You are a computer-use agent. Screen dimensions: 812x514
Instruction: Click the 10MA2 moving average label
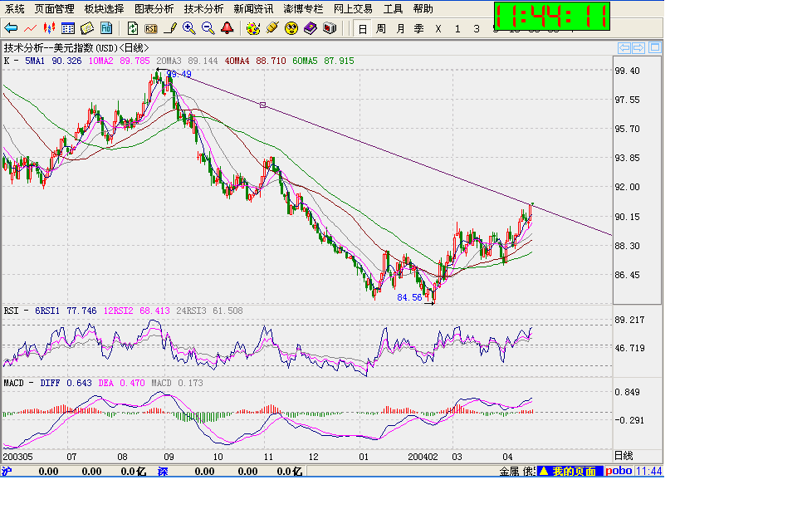[100, 61]
